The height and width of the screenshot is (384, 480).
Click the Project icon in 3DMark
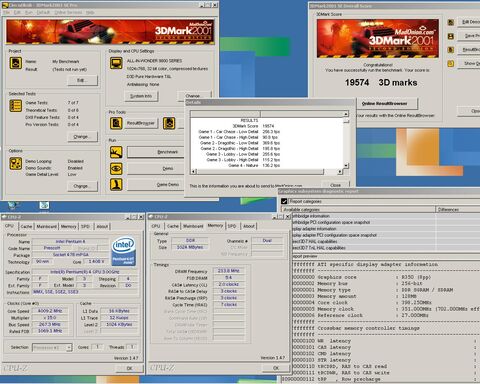(x=16, y=63)
